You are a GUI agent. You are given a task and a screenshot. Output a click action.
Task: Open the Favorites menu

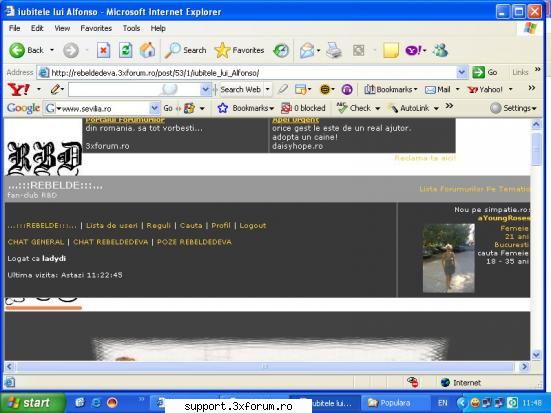tap(96, 28)
